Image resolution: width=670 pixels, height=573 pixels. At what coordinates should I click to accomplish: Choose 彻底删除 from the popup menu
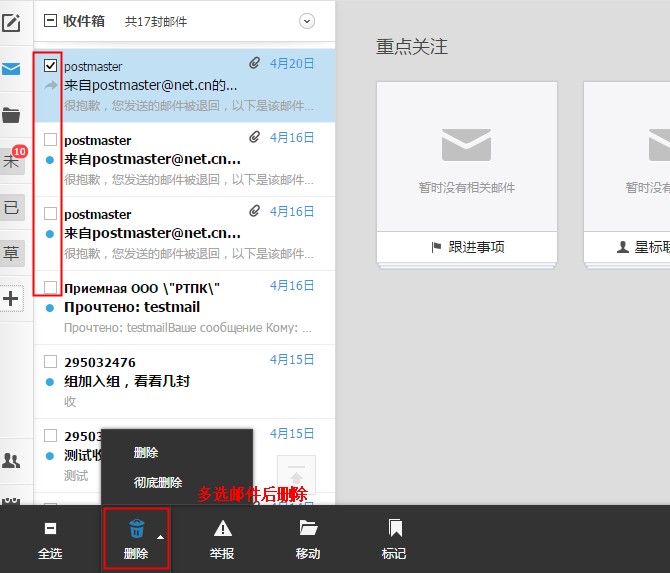[x=158, y=482]
